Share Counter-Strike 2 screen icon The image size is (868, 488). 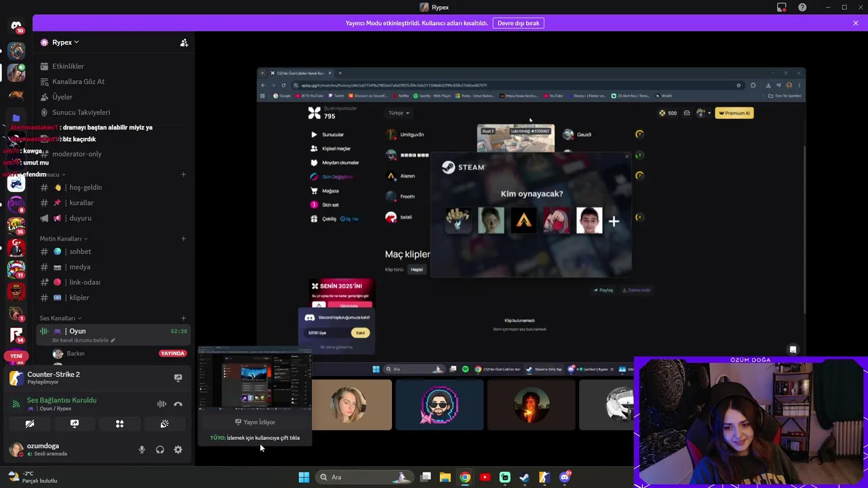click(x=178, y=378)
